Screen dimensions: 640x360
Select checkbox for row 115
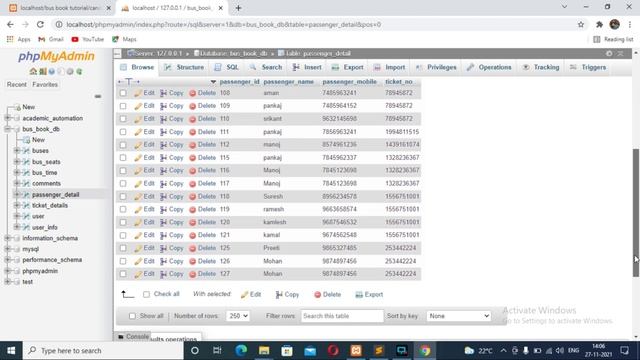point(123,158)
